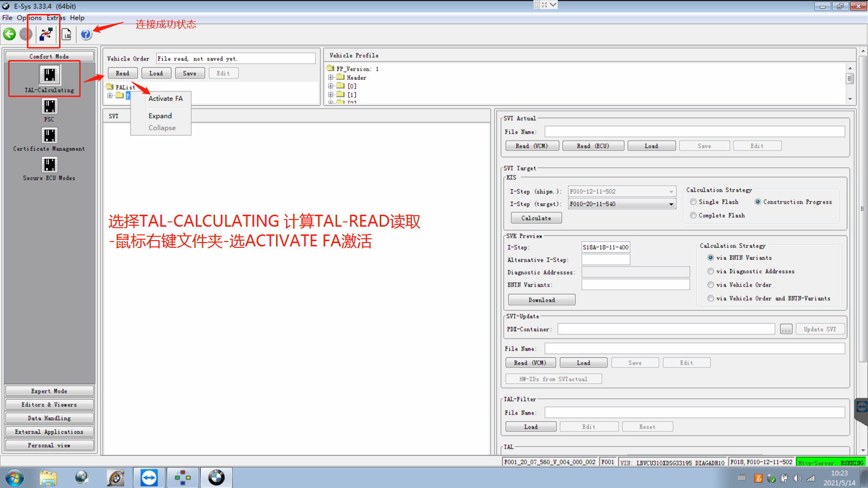Viewport: 868px width, 488px height.
Task: Click the BMW E-Sys taskbar icon
Action: (x=216, y=478)
